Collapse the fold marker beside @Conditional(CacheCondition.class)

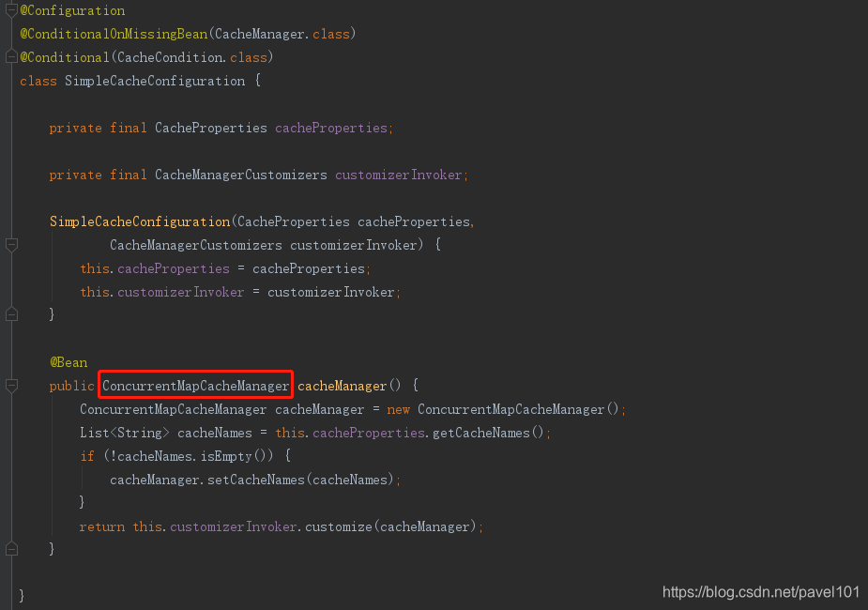click(11, 56)
